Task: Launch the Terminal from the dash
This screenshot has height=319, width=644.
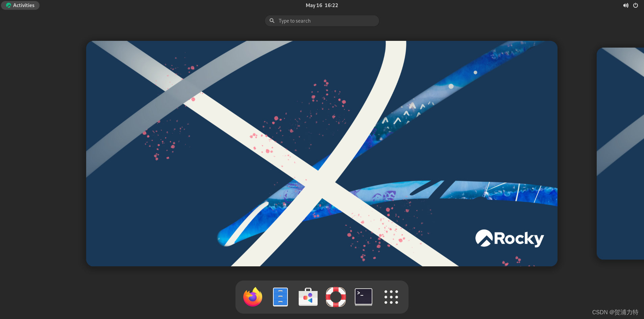Action: 364,297
